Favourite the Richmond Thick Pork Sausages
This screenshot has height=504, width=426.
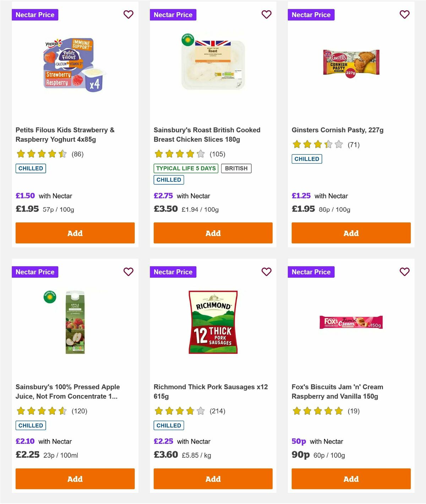[266, 272]
